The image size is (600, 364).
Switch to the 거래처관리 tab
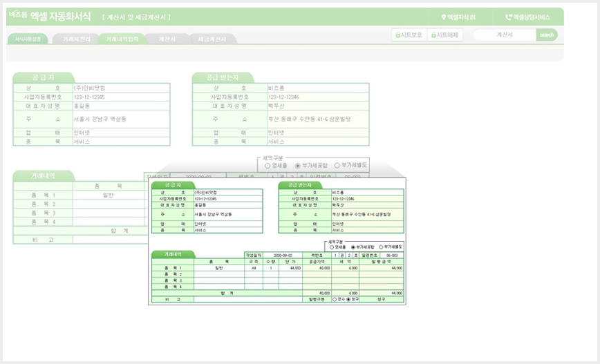coord(76,39)
